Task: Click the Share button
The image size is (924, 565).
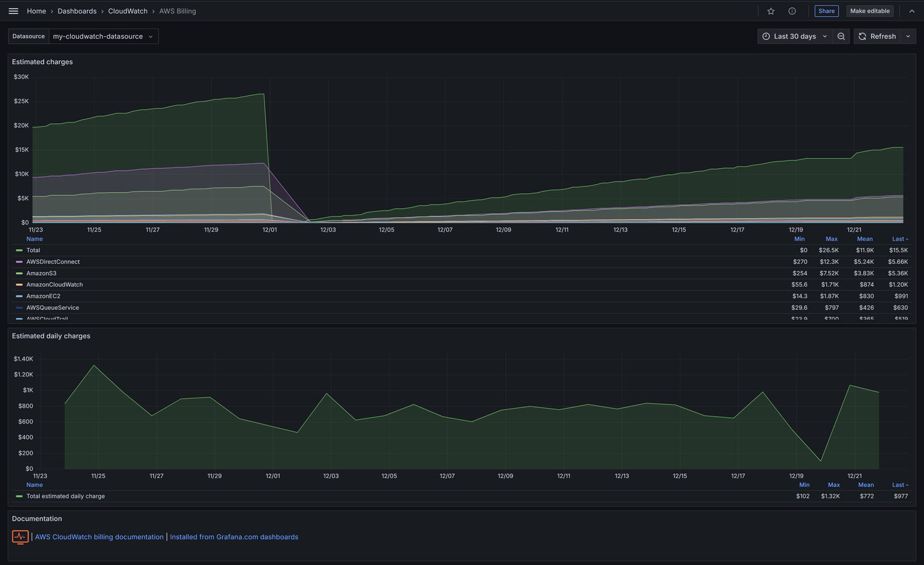Action: click(827, 11)
